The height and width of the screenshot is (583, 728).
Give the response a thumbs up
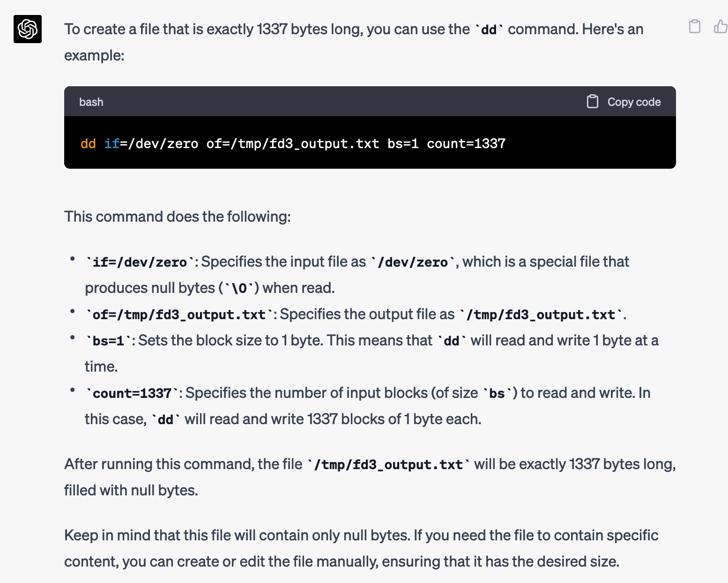[x=721, y=27]
